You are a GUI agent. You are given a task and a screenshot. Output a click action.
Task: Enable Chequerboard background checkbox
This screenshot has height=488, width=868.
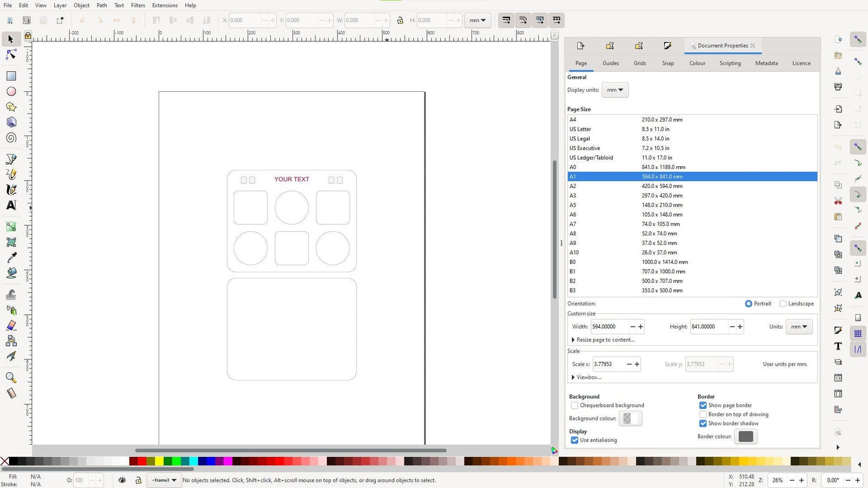coord(575,406)
